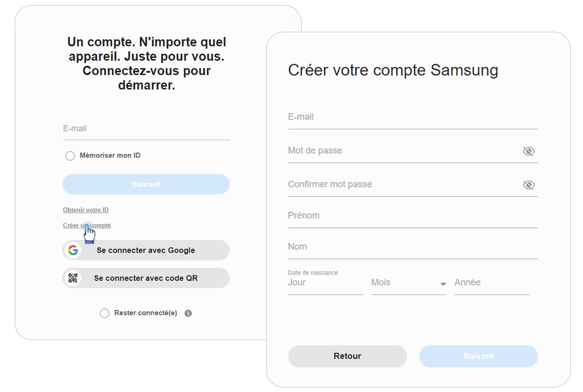Click Se connecter avec code QR
Screen dimensions: 583x392
[x=146, y=278]
